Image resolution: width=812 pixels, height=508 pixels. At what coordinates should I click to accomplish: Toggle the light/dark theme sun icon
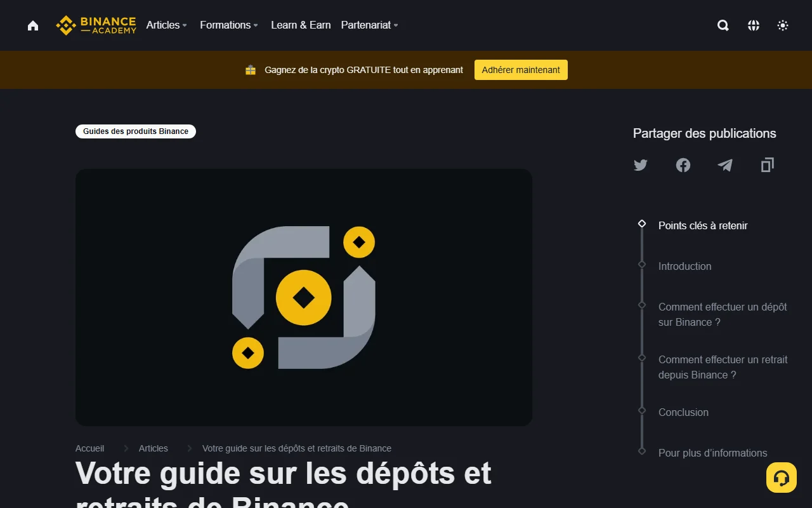pyautogui.click(x=783, y=25)
